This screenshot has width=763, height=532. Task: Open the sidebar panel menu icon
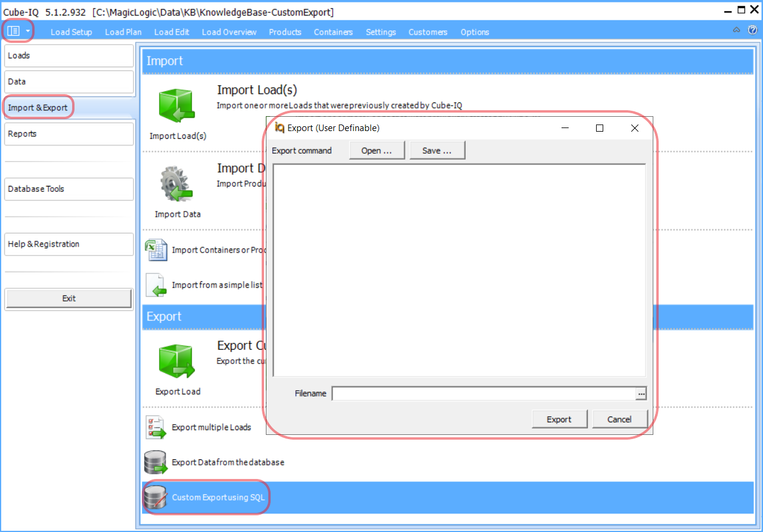tap(13, 31)
